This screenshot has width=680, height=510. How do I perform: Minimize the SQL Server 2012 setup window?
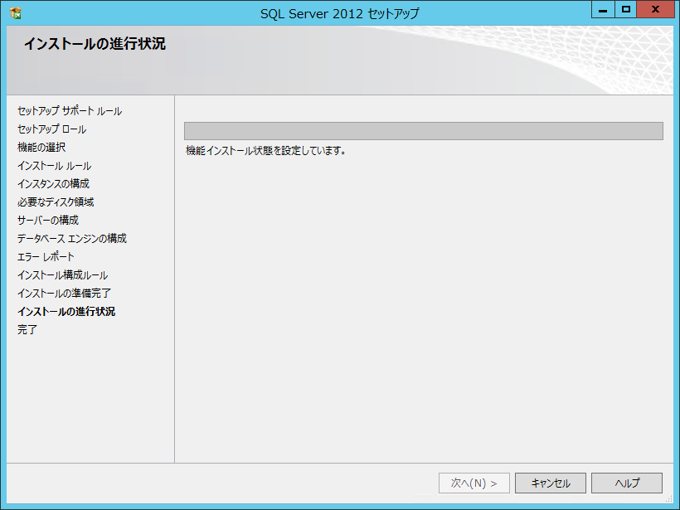click(603, 10)
